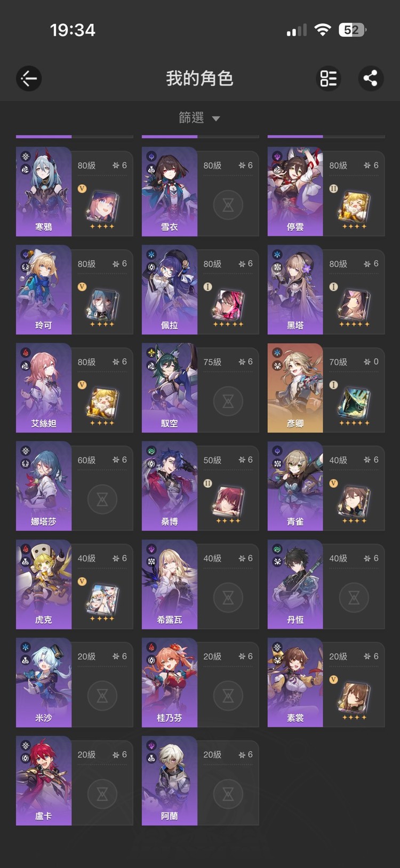Tap 桑博's light cone icon
Screen dimensions: 400x868
click(x=228, y=501)
